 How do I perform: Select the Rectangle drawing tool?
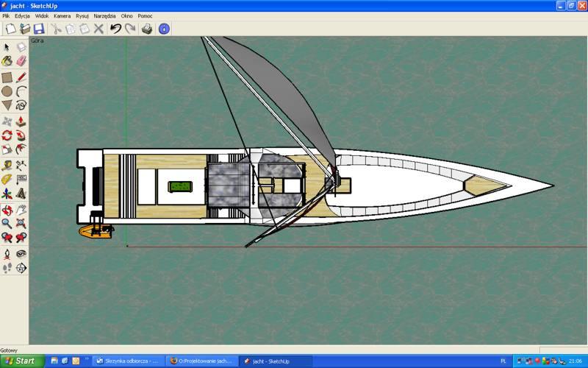point(7,77)
